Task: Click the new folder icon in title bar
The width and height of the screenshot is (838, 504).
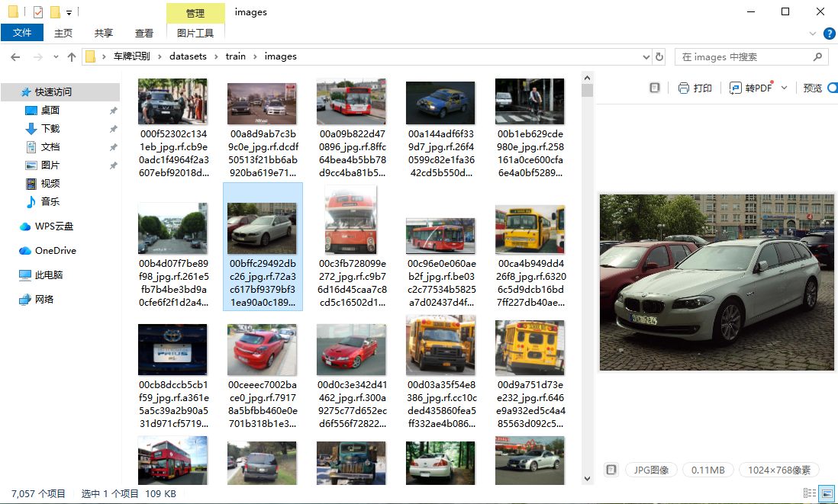Action: pyautogui.click(x=54, y=11)
